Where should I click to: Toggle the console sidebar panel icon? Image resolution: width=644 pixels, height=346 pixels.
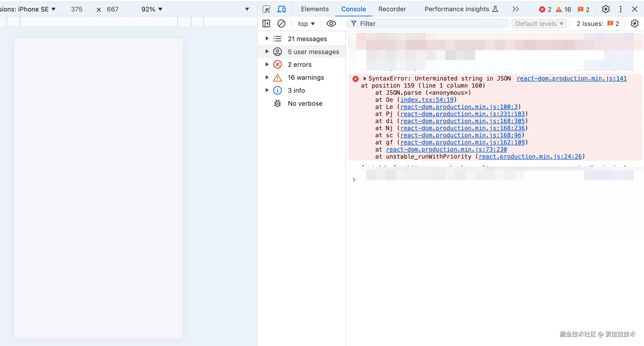(x=266, y=24)
